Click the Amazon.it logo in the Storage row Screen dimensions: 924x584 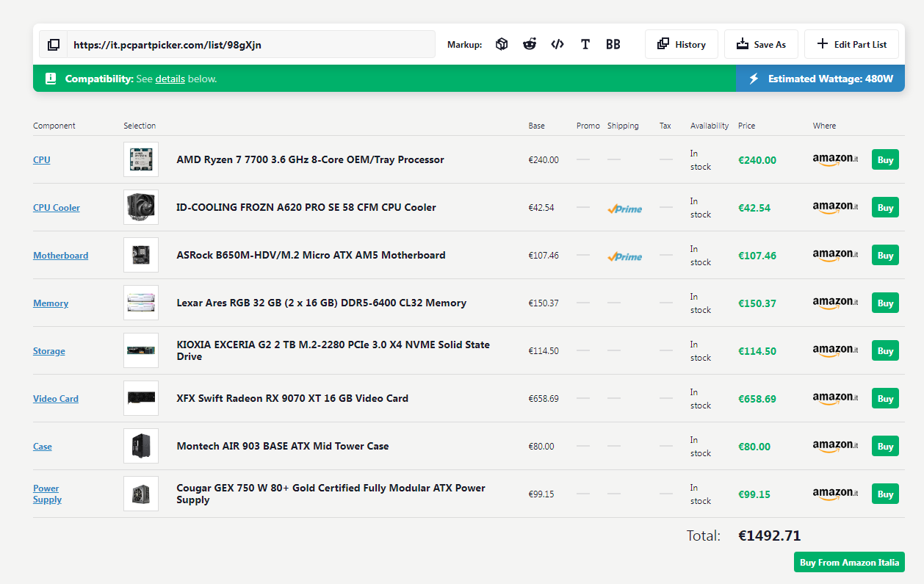coord(835,351)
